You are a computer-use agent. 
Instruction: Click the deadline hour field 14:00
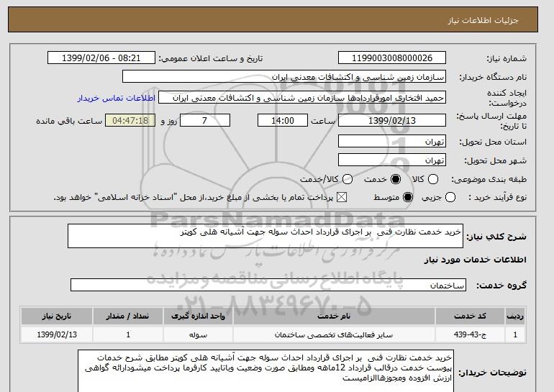(283, 120)
